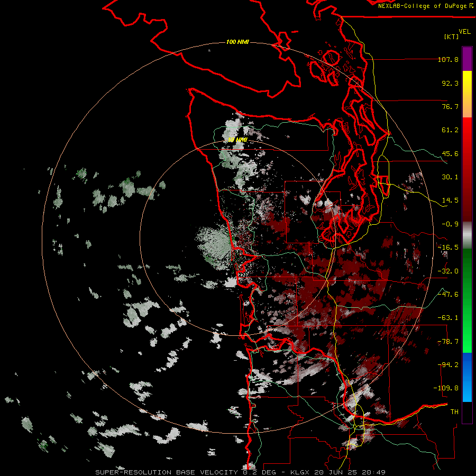
Task: Click the VEL legend title
Action: coord(464,31)
